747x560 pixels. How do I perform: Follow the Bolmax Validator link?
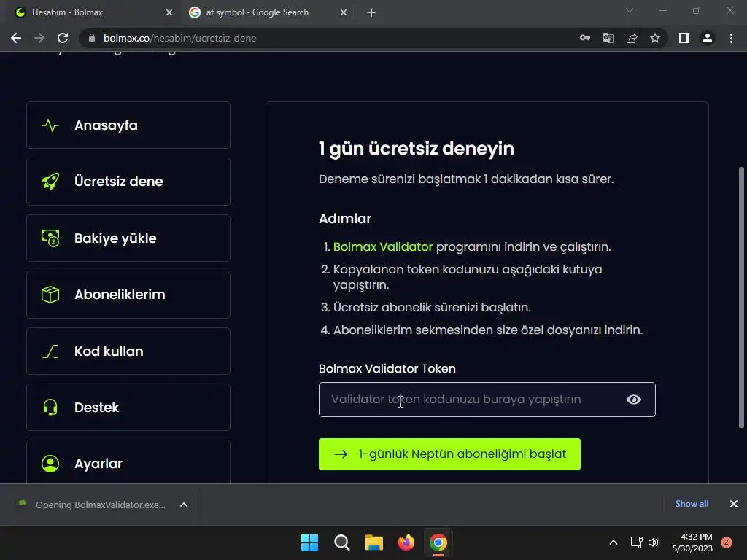point(382,246)
